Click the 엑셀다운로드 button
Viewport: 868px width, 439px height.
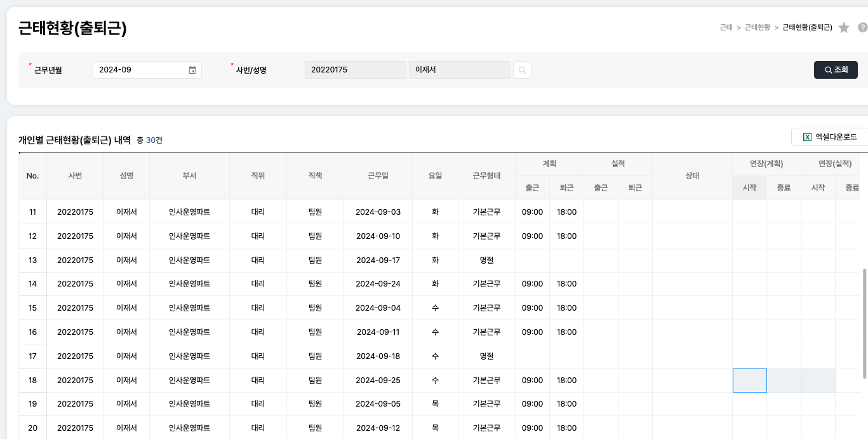pyautogui.click(x=829, y=137)
